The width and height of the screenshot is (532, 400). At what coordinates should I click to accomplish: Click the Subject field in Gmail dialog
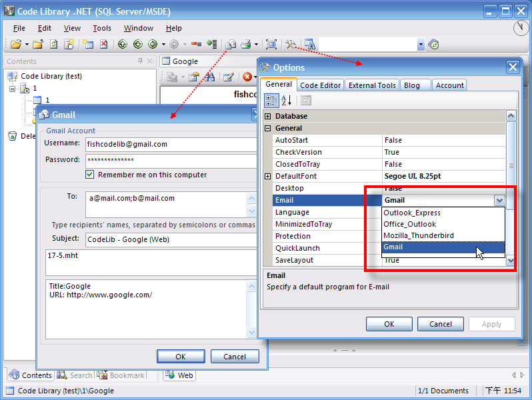[x=171, y=239]
